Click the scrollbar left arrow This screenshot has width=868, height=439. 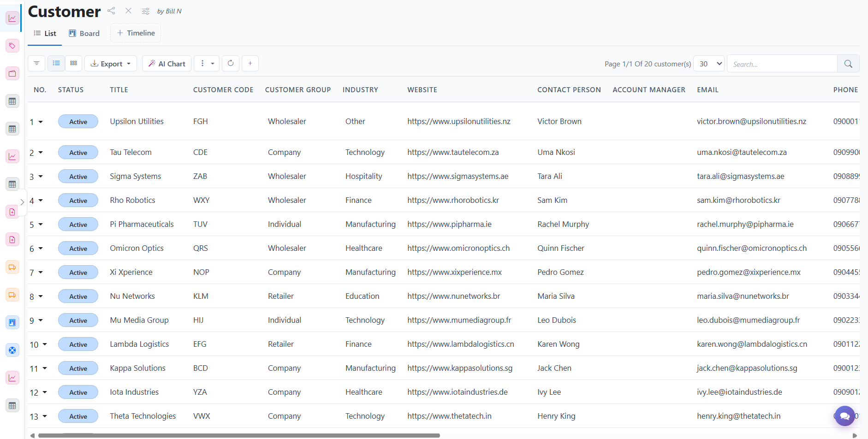click(x=32, y=435)
